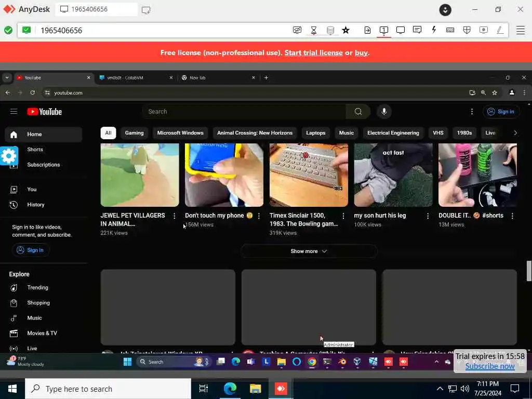Click YouTube search input field
The width and height of the screenshot is (532, 399).
pyautogui.click(x=244, y=112)
